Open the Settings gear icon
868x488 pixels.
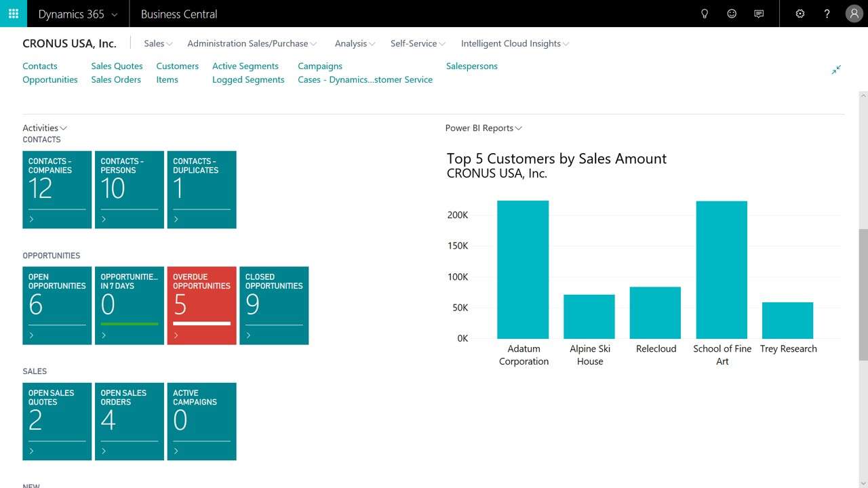(x=800, y=14)
